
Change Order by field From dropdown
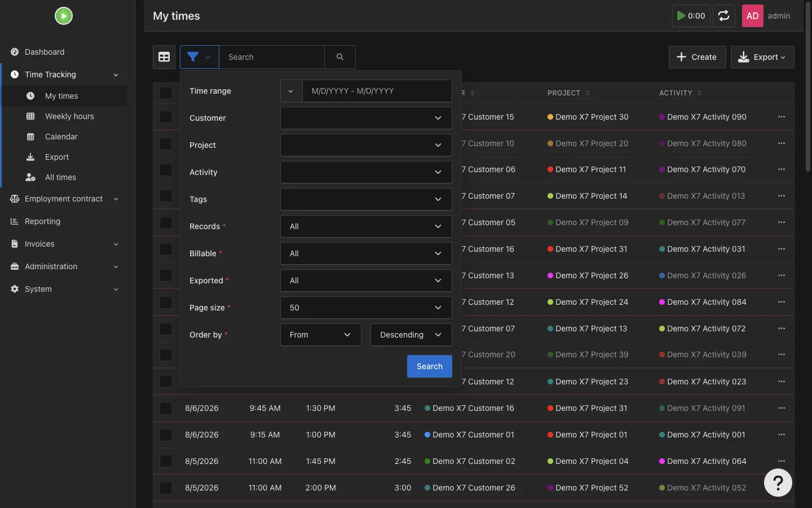(x=320, y=335)
